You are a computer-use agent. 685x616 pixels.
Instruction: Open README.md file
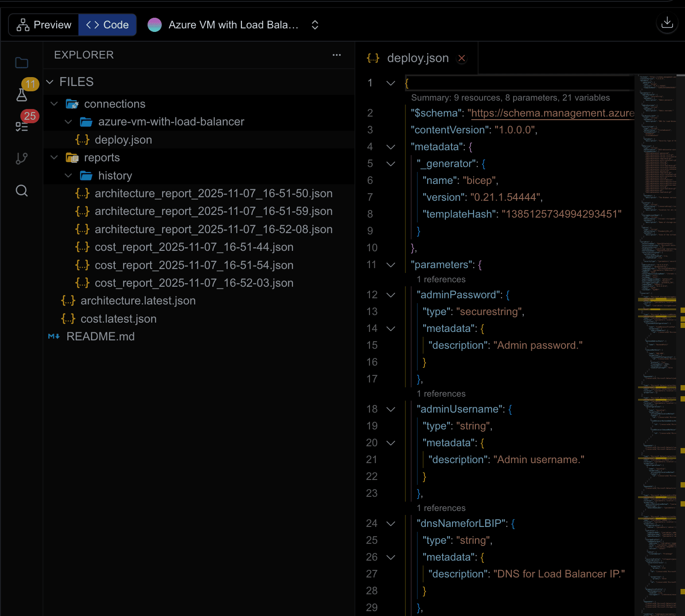(x=199, y=336)
